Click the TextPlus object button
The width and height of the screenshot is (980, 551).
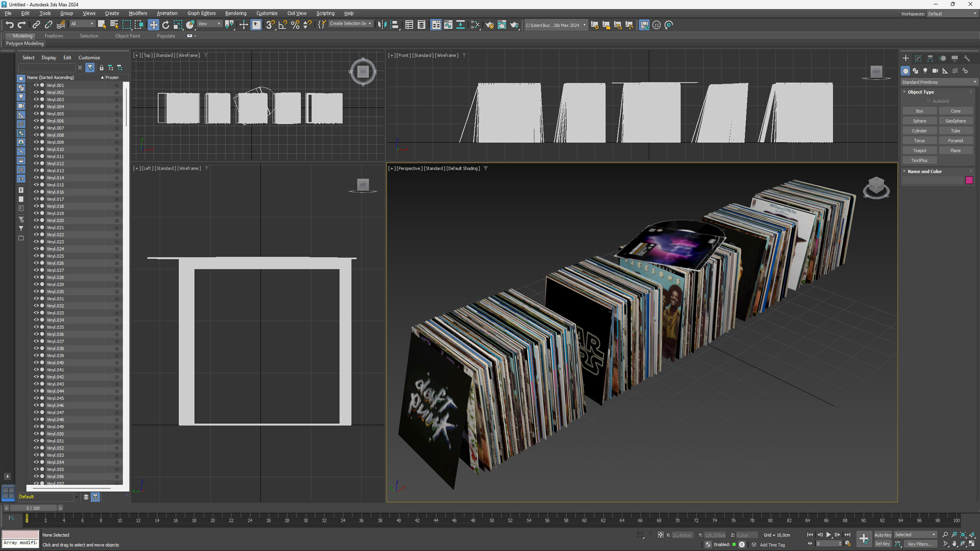(x=920, y=161)
